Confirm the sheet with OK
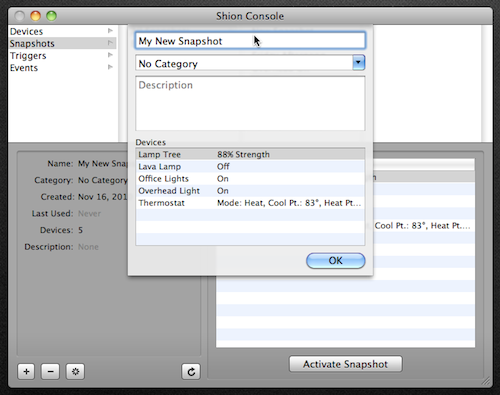Image resolution: width=500 pixels, height=395 pixels. pos(336,261)
